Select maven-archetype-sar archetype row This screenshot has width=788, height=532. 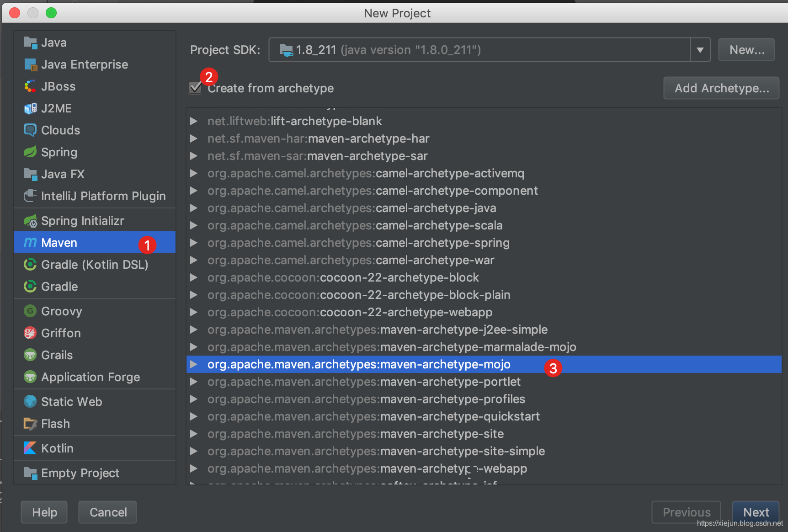484,156
